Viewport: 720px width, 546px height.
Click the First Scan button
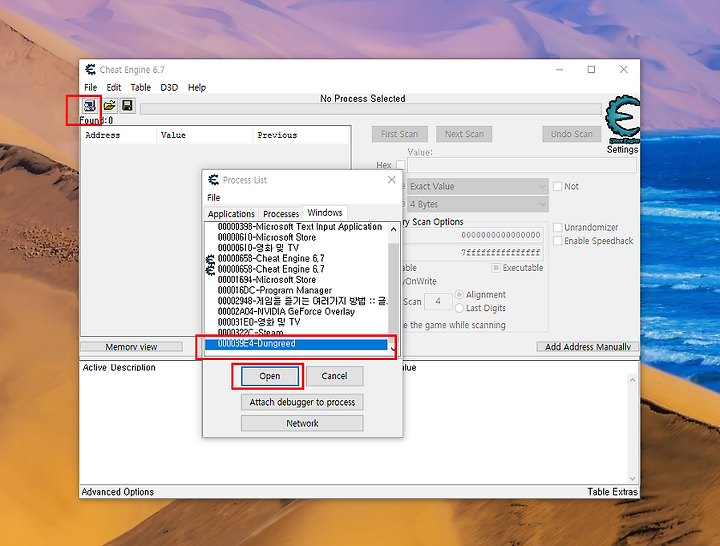tap(399, 134)
